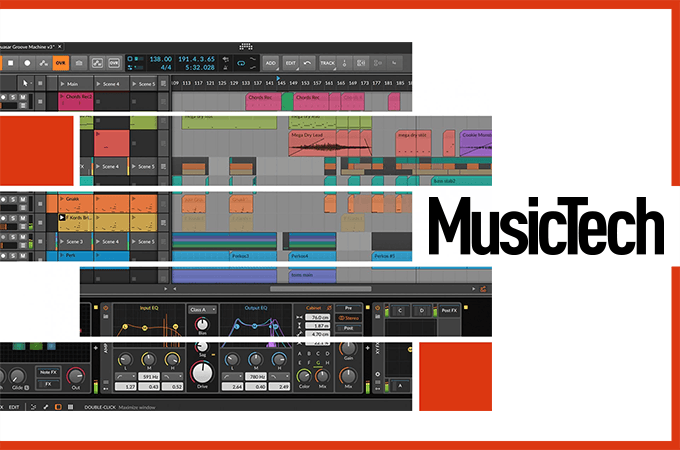Open the pointer tool dropdown
The image size is (680, 450).
point(26,83)
